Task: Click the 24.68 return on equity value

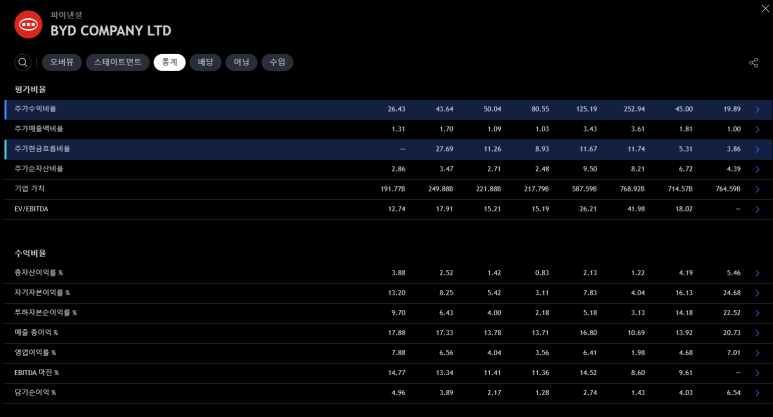Action: tap(732, 293)
